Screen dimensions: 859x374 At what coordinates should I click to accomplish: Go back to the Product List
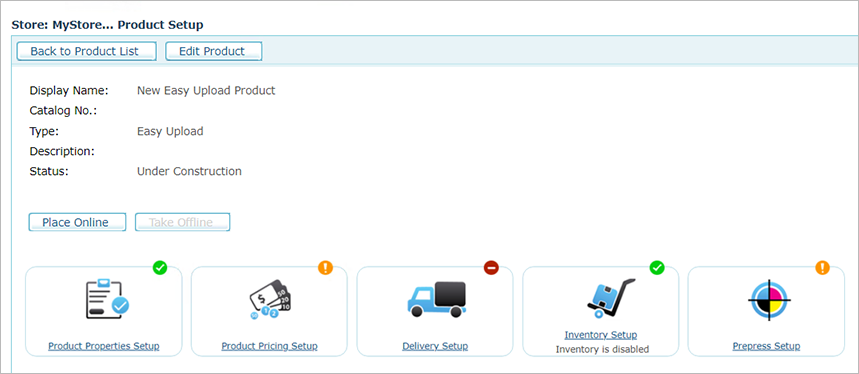87,51
